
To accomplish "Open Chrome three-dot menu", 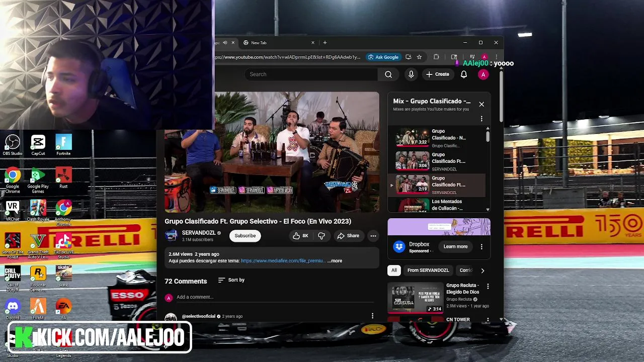I will pos(496,57).
